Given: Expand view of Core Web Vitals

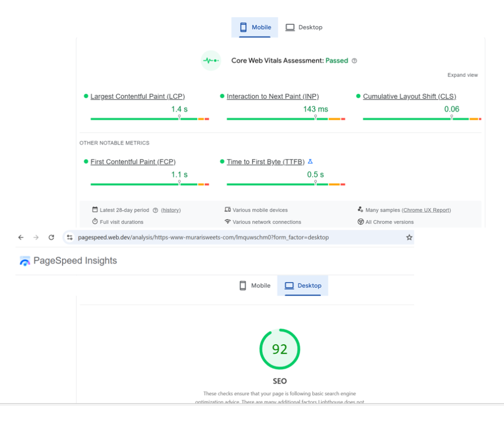Looking at the screenshot, I should (462, 75).
